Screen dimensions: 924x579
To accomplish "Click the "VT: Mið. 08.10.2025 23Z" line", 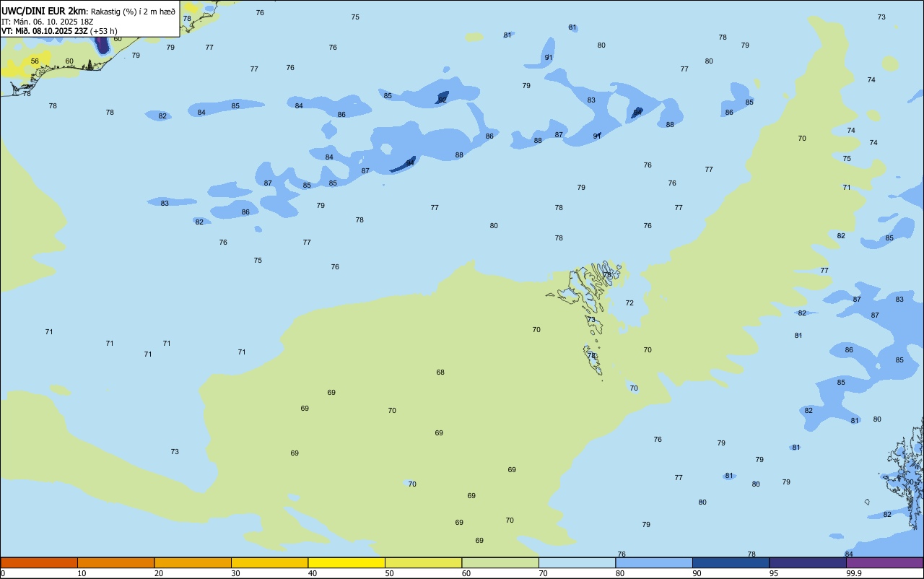I will [x=44, y=31].
